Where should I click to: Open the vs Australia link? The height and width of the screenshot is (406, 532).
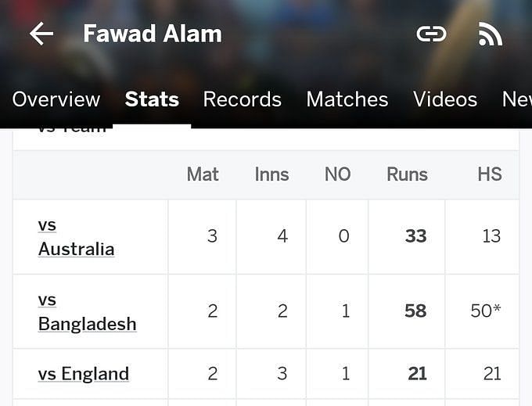[x=76, y=237]
